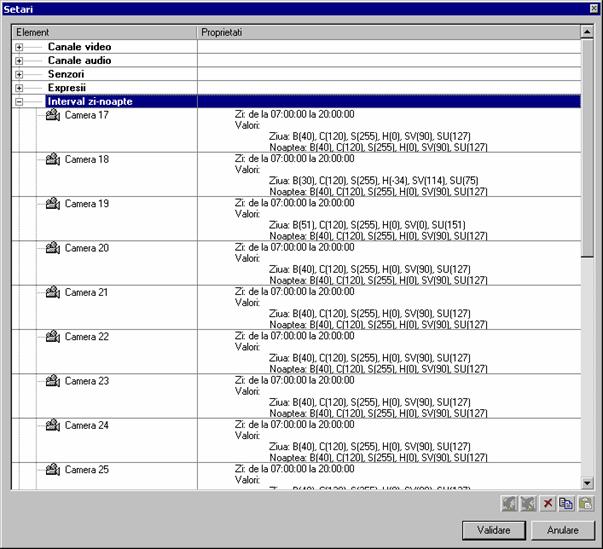Select the Camera 18 tree item
The image size is (603, 549).
tap(86, 160)
